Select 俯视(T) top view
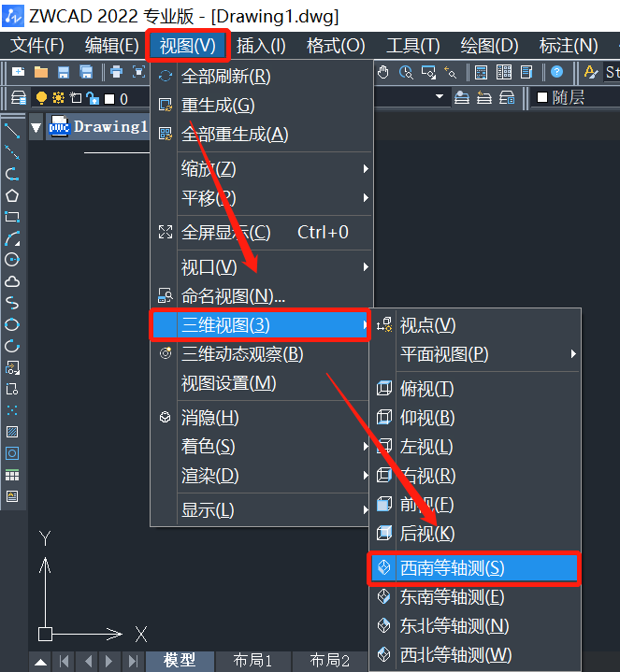This screenshot has height=672, width=620. (x=474, y=389)
